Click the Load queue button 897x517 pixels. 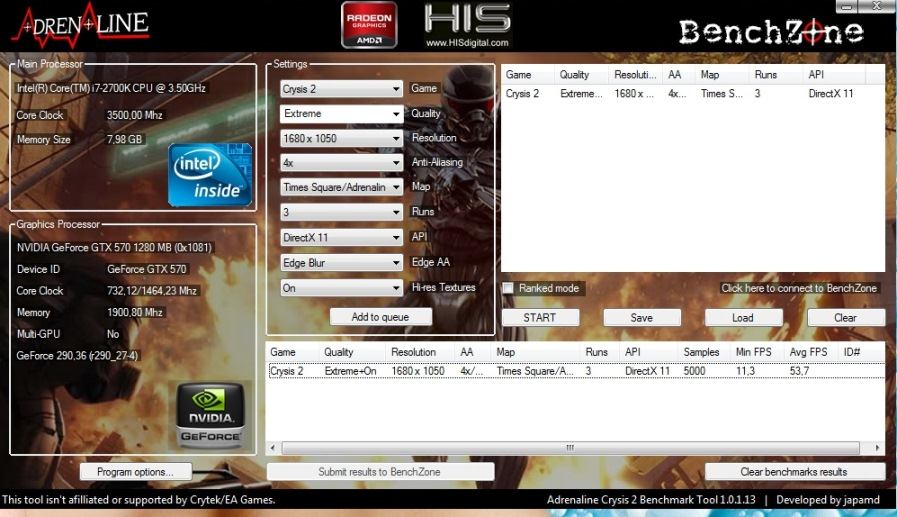[x=743, y=317]
